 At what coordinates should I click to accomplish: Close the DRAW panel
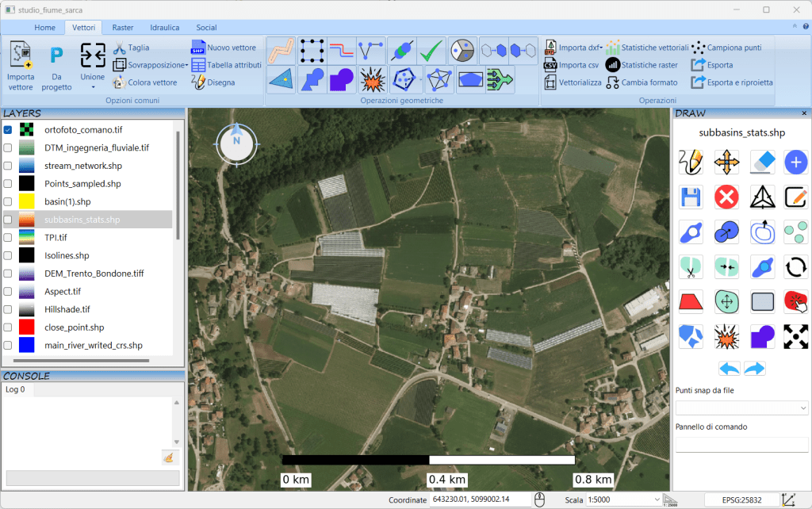point(804,113)
